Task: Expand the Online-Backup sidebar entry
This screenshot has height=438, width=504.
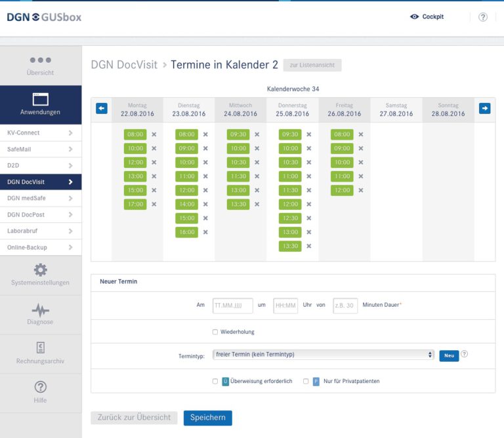Action: pyautogui.click(x=41, y=247)
